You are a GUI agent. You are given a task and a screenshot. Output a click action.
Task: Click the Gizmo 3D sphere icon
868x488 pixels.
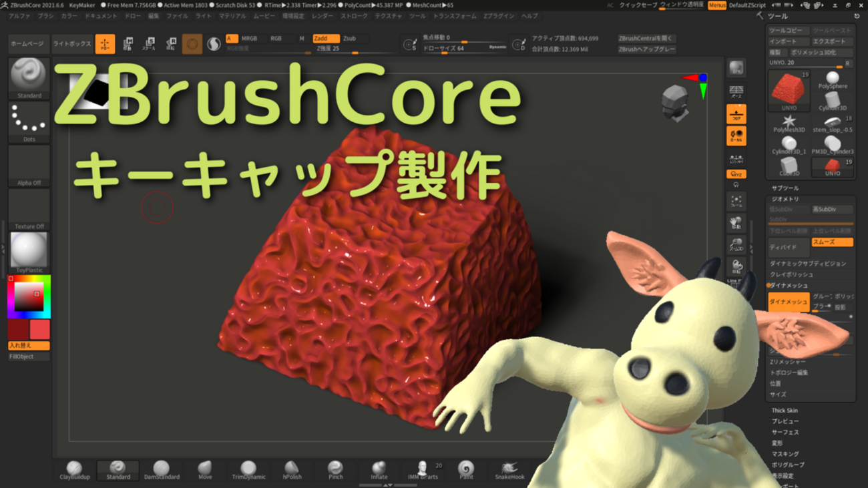click(192, 44)
